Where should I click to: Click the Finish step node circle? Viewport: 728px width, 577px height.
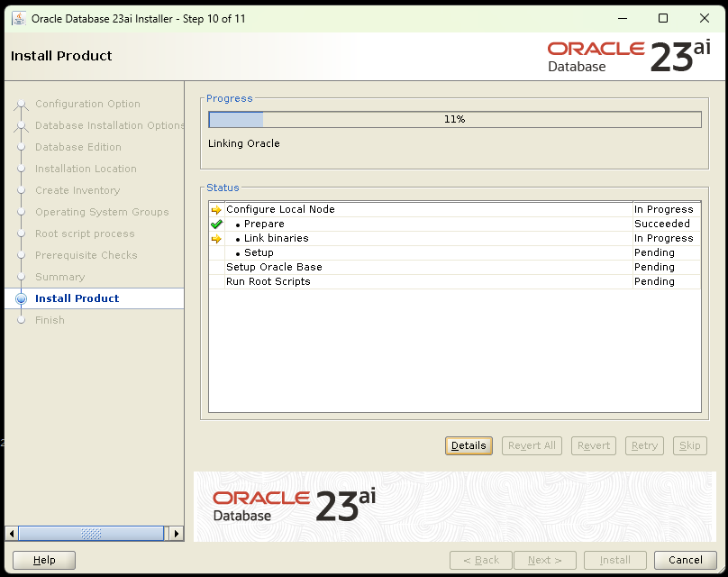pyautogui.click(x=21, y=320)
